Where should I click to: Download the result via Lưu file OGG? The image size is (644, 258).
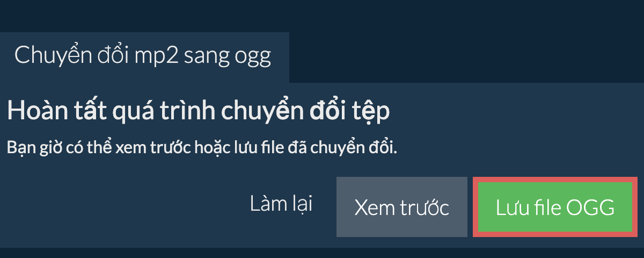tap(555, 207)
